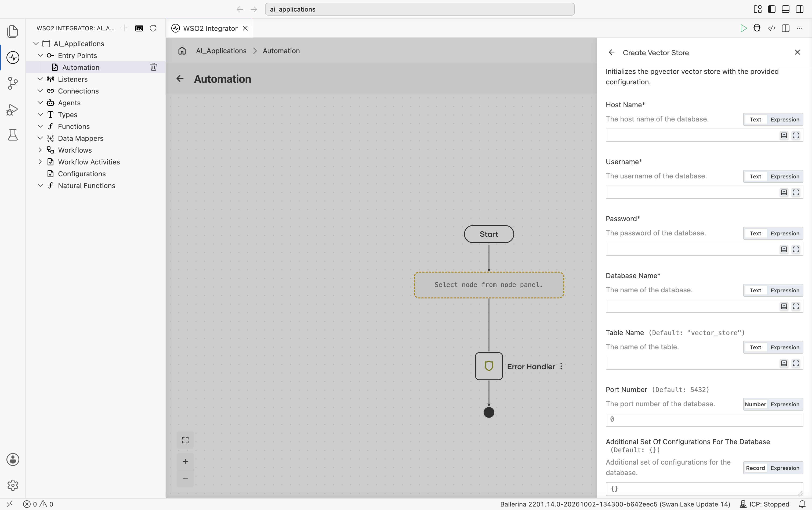Show source code with the angle-bracket icon

771,28
